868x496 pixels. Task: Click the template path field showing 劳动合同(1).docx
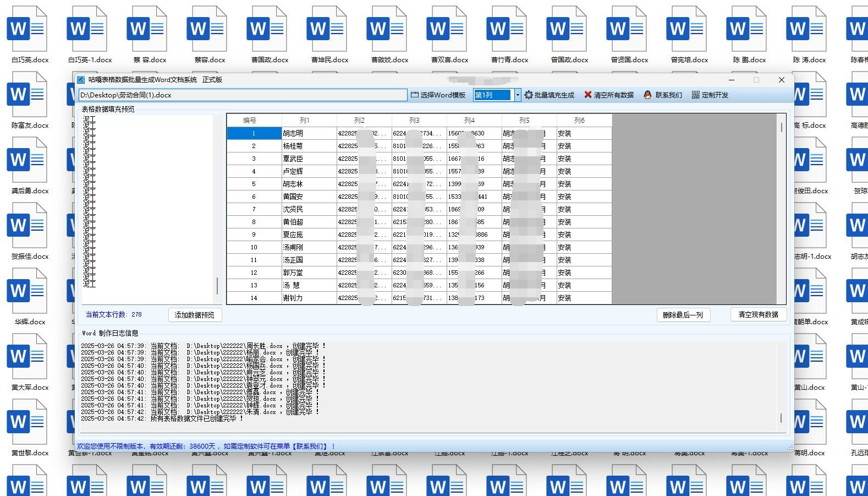point(243,95)
